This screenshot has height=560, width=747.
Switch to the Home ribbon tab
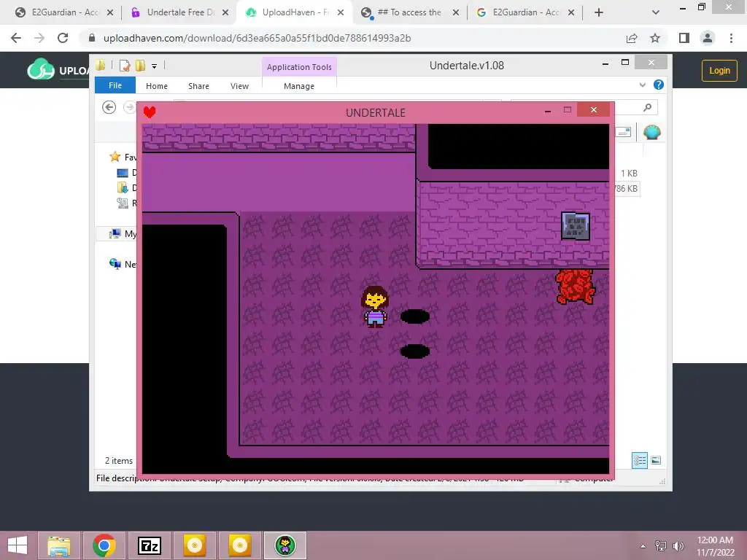[157, 86]
